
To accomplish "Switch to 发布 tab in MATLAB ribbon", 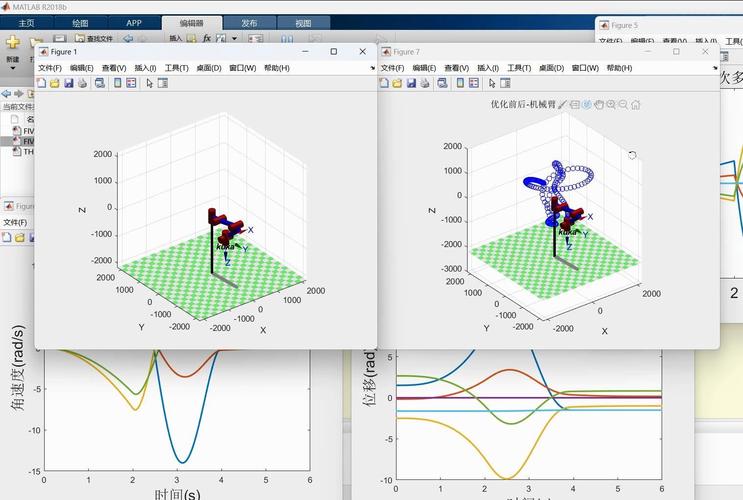I will point(249,23).
